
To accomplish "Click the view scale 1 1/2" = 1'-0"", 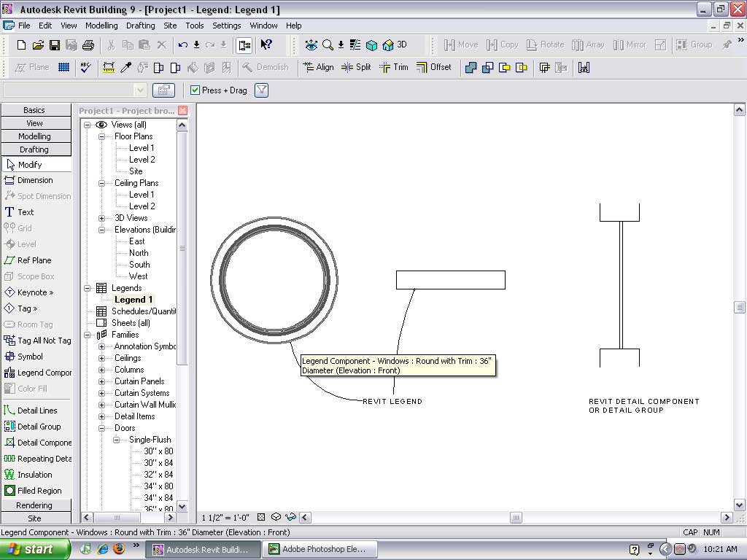I will [x=225, y=518].
